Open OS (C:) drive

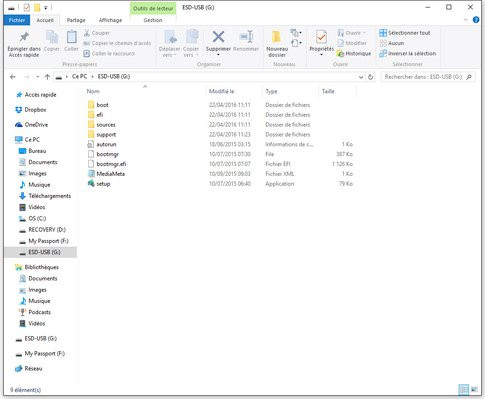37,219
